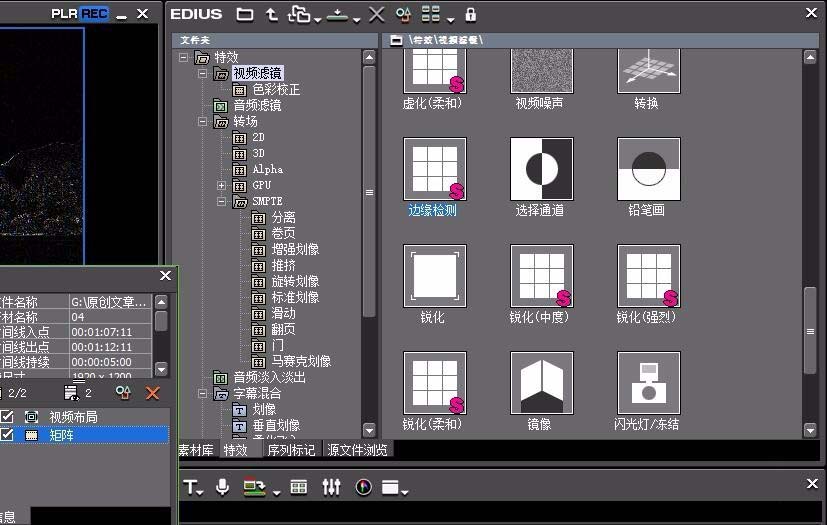Select the 闪光灯/冻结 effect icon
The height and width of the screenshot is (525, 827).
[x=649, y=383]
